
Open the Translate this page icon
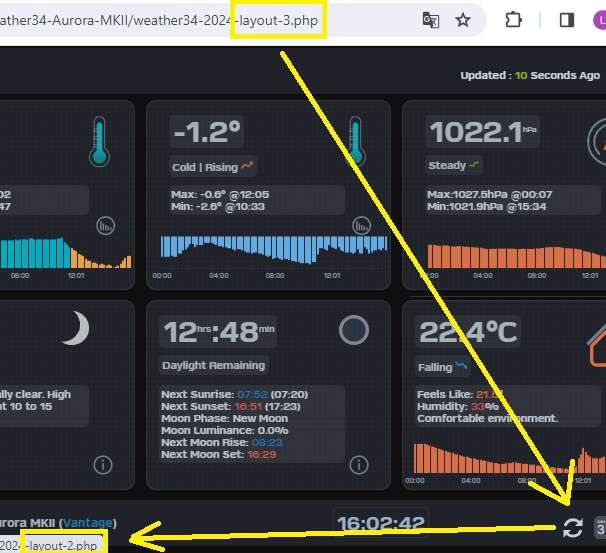[431, 20]
